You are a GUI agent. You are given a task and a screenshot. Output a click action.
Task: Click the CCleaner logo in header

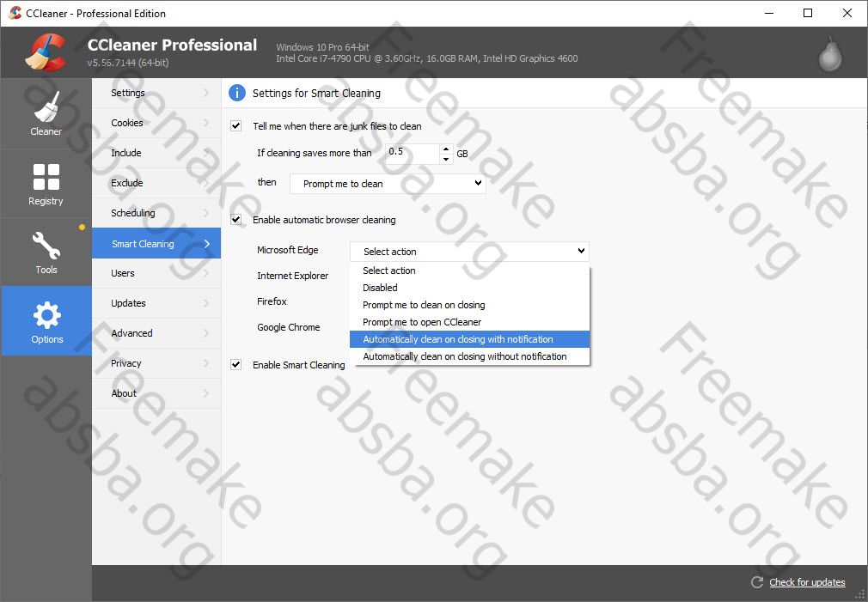click(46, 52)
